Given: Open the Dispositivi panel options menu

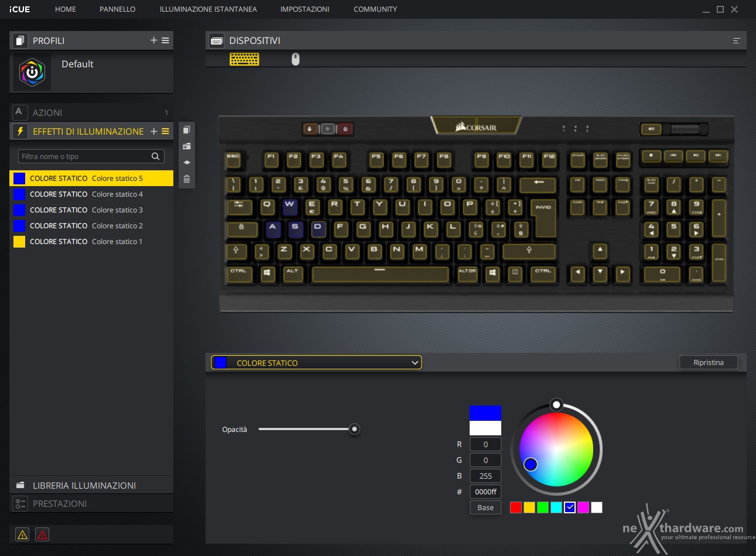Looking at the screenshot, I should 737,40.
